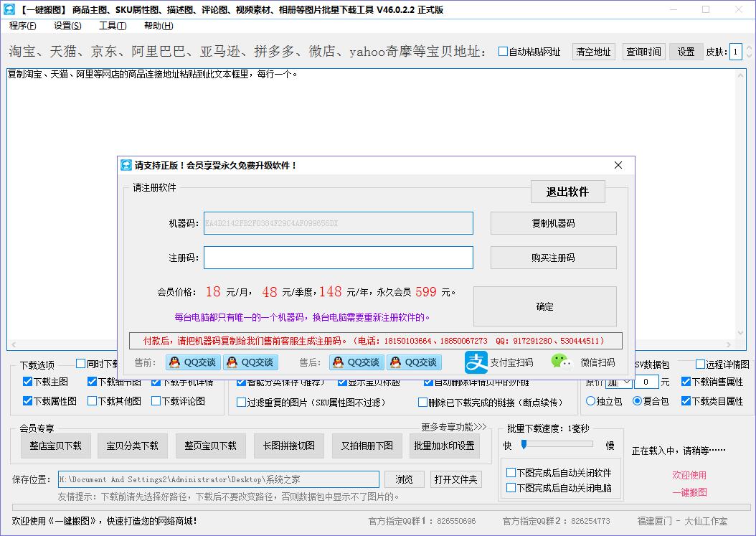The image size is (756, 536).
Task: Close the registration dialog with the X
Action: (618, 165)
